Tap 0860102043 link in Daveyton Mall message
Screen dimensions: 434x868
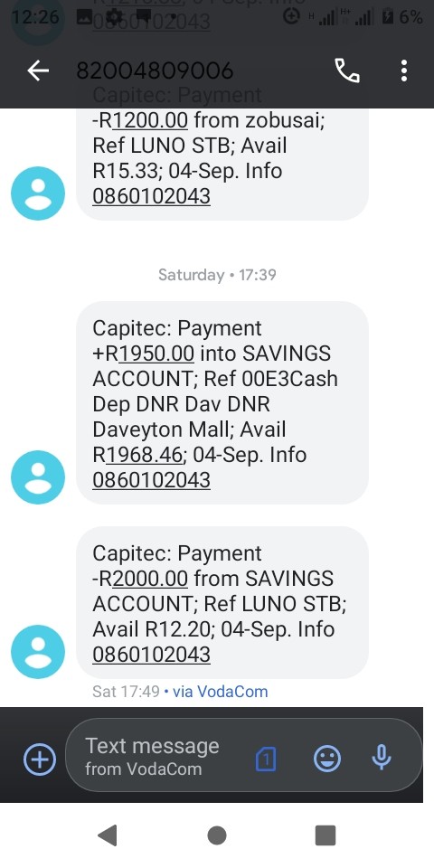coord(151,480)
